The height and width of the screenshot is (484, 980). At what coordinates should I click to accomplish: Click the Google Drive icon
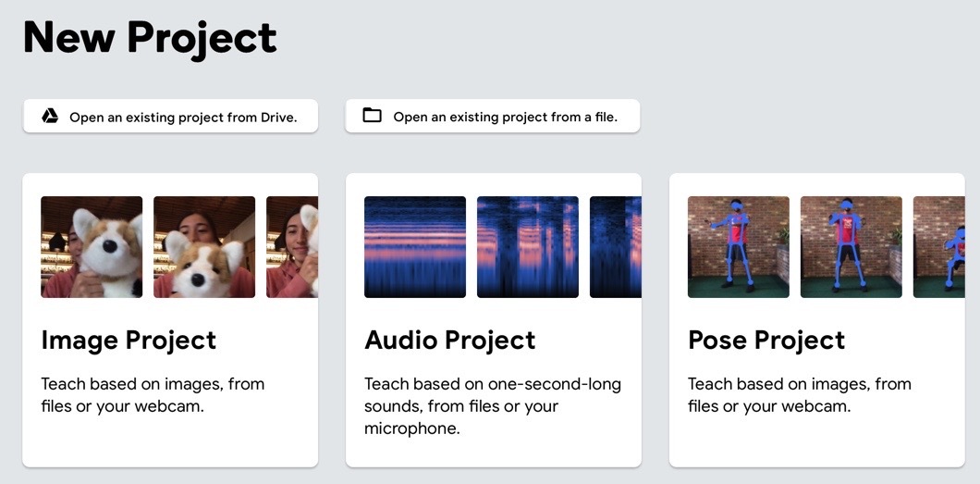pos(50,117)
